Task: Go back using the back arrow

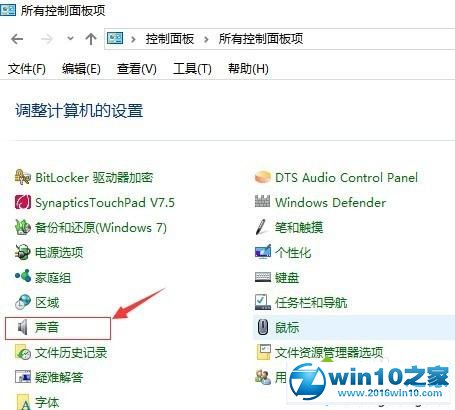Action: [17, 39]
